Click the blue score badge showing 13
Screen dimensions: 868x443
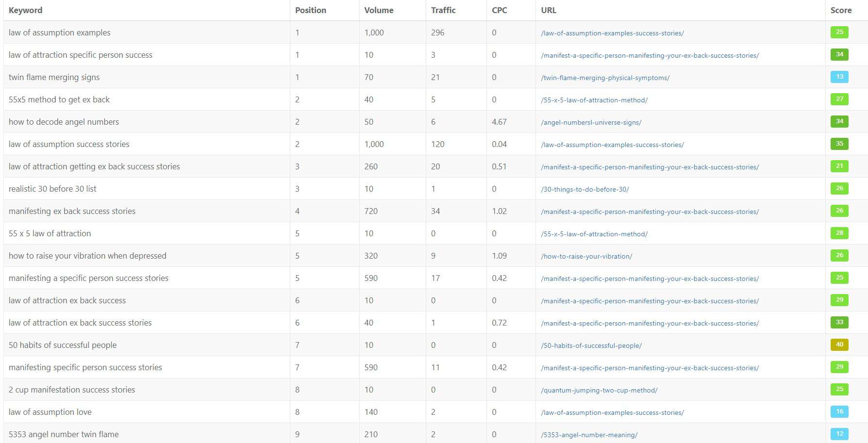(839, 77)
